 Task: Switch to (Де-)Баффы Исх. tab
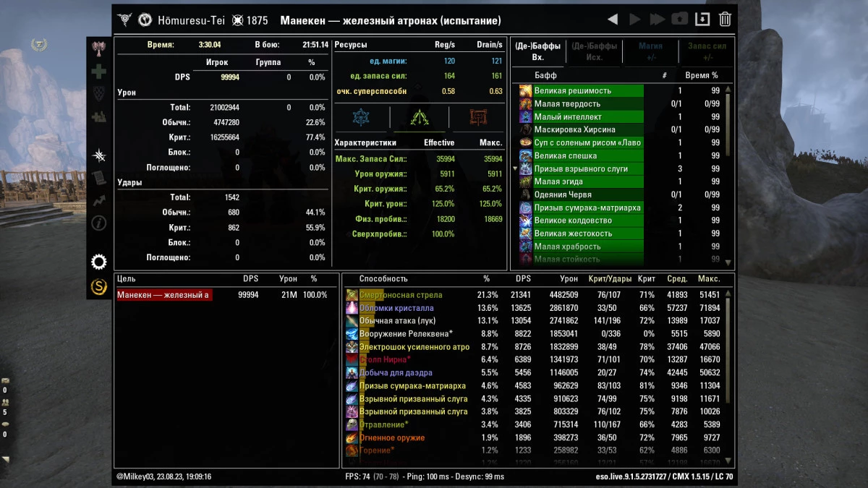594,51
